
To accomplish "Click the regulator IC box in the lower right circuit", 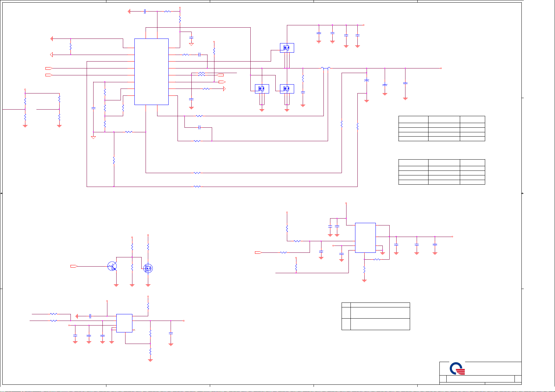I will [365, 238].
